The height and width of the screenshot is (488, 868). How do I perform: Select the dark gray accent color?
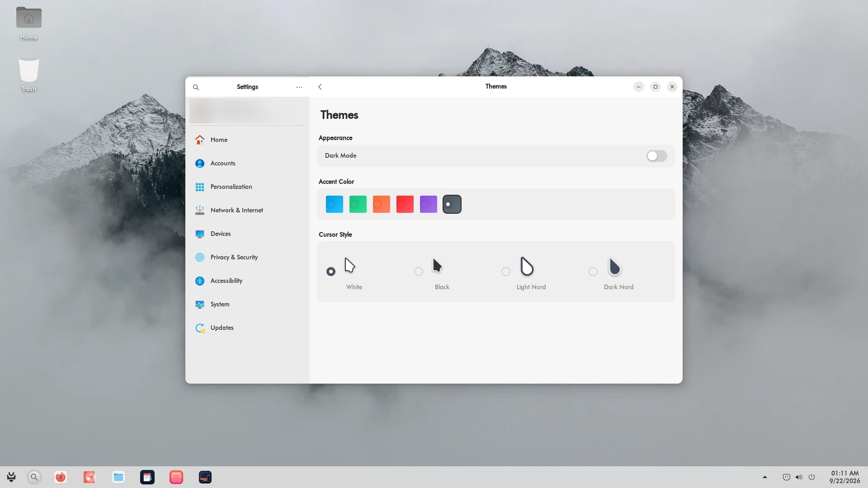click(x=452, y=204)
